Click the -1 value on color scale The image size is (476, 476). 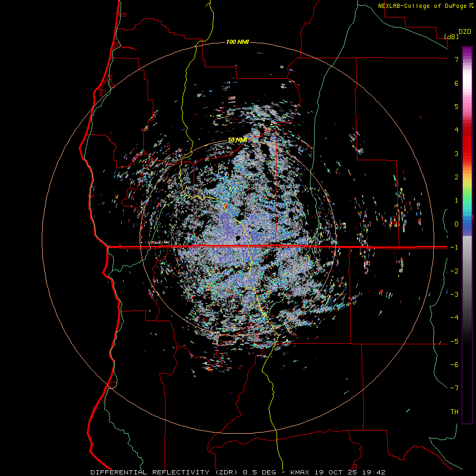coord(454,248)
